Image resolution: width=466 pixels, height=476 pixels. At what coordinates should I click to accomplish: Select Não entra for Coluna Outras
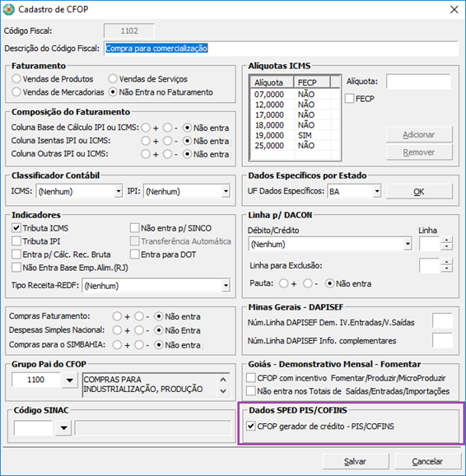pyautogui.click(x=188, y=154)
